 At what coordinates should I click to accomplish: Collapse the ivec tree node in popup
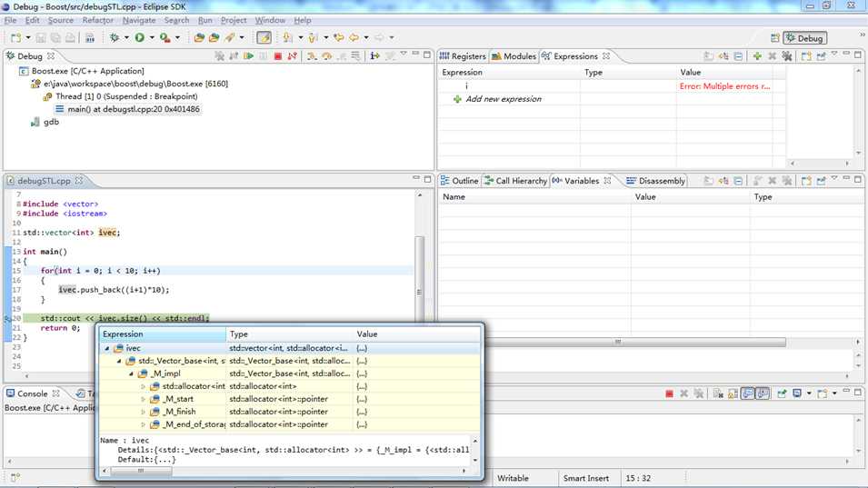click(x=107, y=349)
